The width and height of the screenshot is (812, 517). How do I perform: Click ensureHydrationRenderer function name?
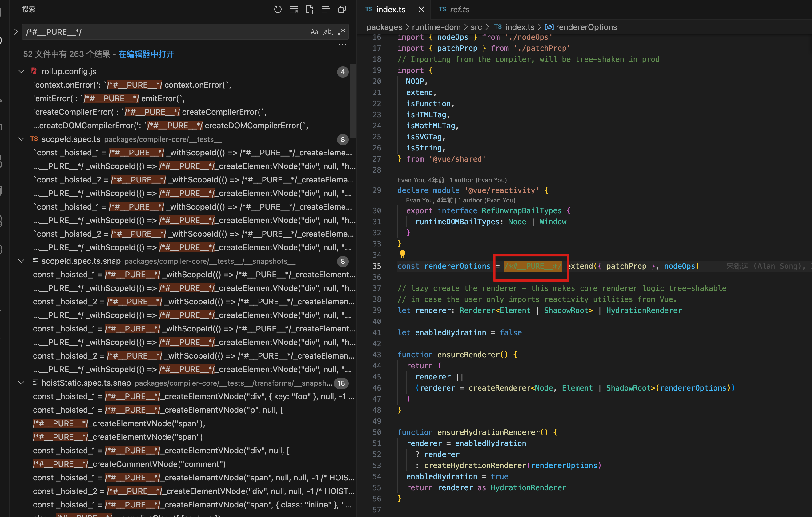[x=488, y=432]
